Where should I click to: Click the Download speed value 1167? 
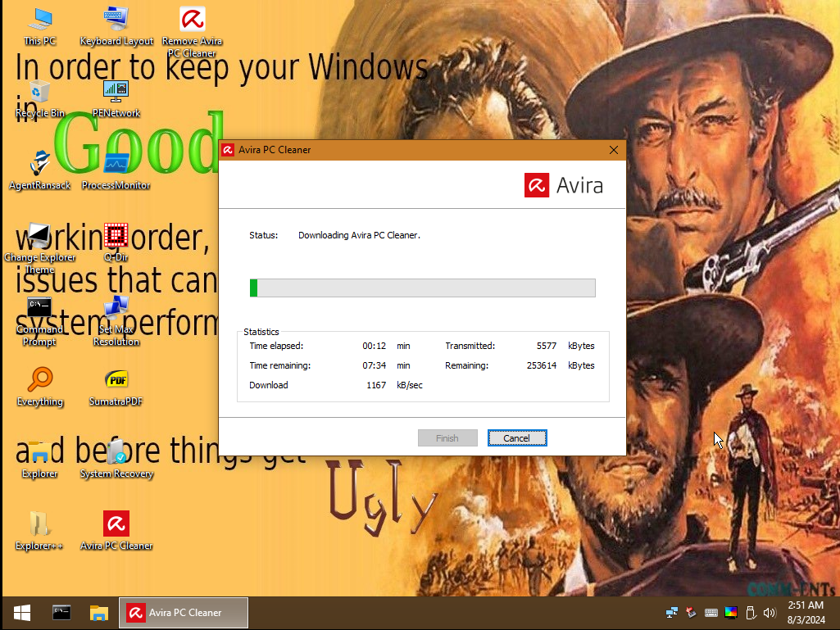[x=376, y=385]
